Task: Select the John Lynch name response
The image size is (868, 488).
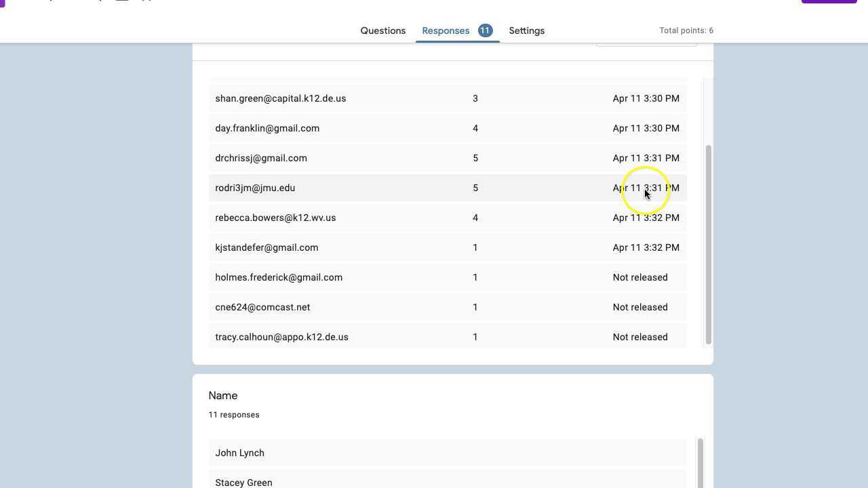Action: coord(239,453)
